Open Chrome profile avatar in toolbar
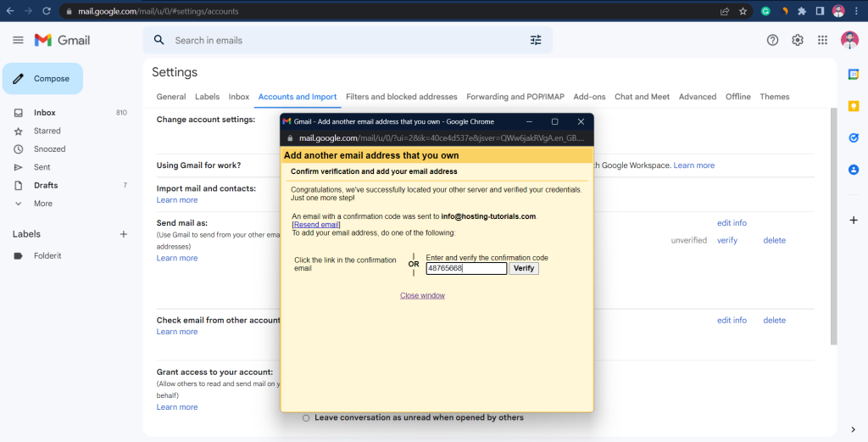The height and width of the screenshot is (442, 868). (838, 11)
